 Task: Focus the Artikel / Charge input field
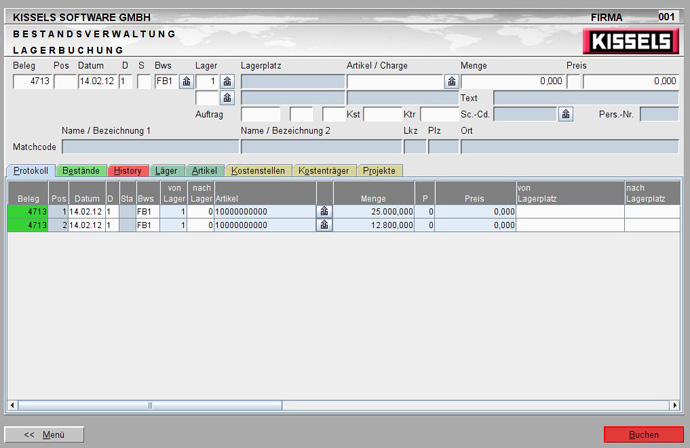395,81
